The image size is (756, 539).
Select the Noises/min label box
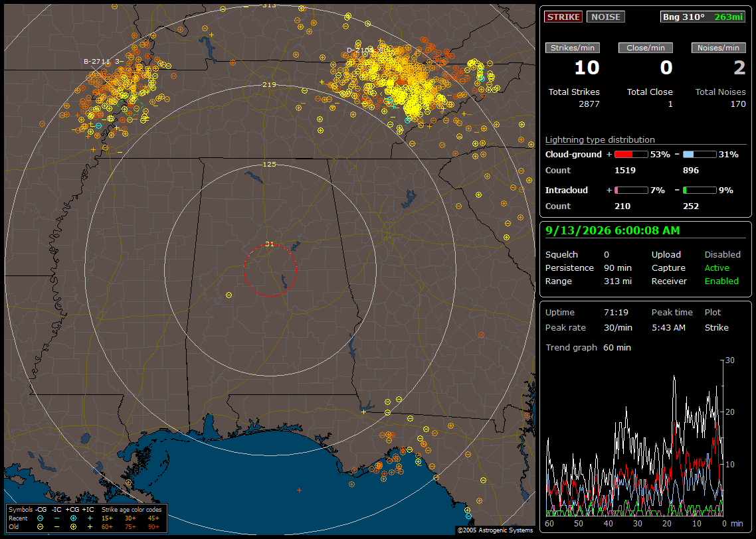point(718,48)
